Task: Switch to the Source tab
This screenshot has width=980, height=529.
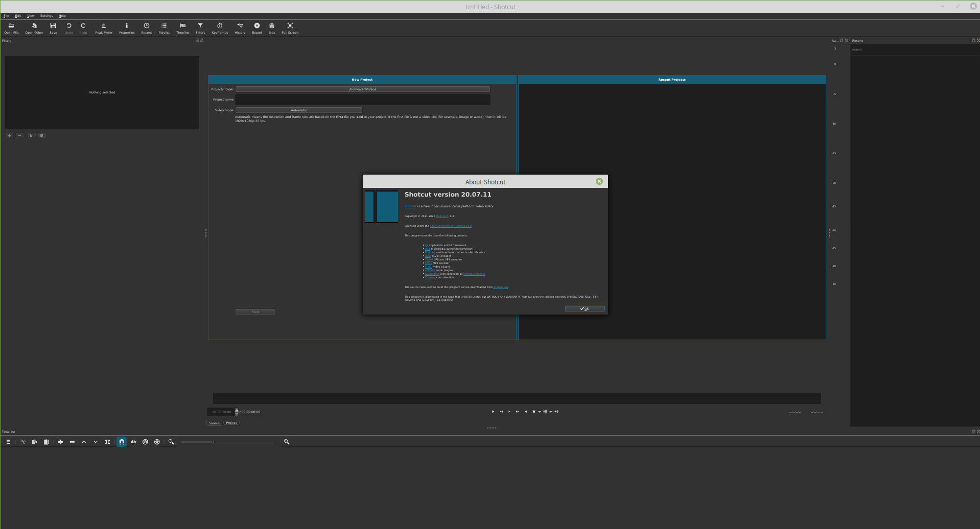Action: (214, 423)
